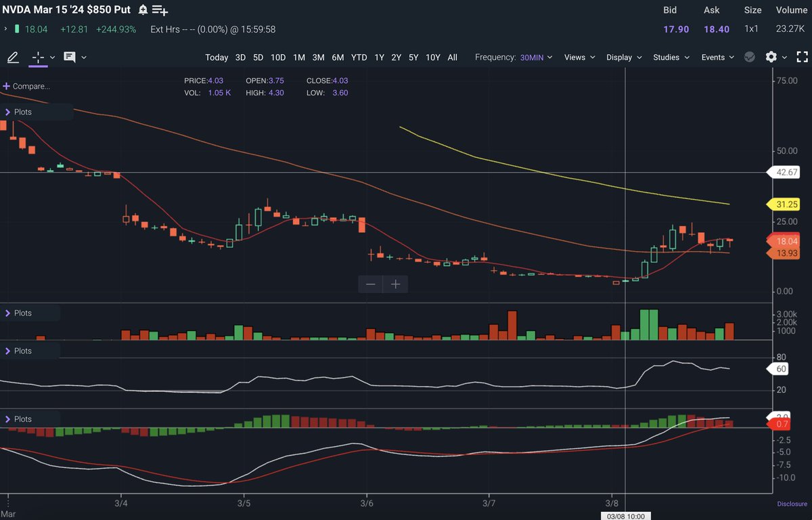Select the 3D time range

[x=240, y=58]
